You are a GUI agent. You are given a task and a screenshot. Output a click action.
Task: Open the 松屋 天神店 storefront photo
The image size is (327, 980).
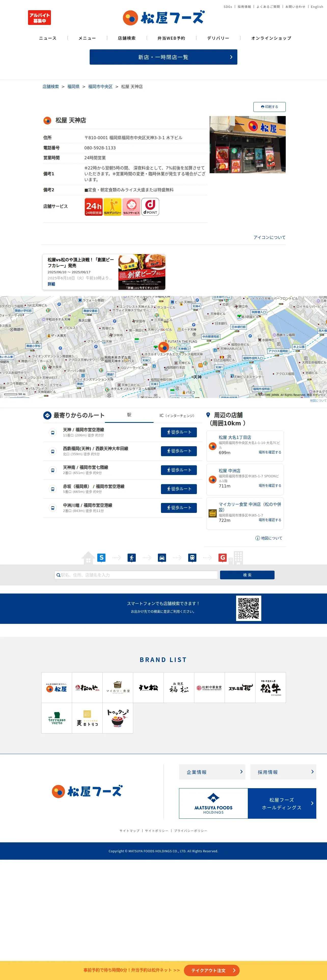tap(248, 145)
